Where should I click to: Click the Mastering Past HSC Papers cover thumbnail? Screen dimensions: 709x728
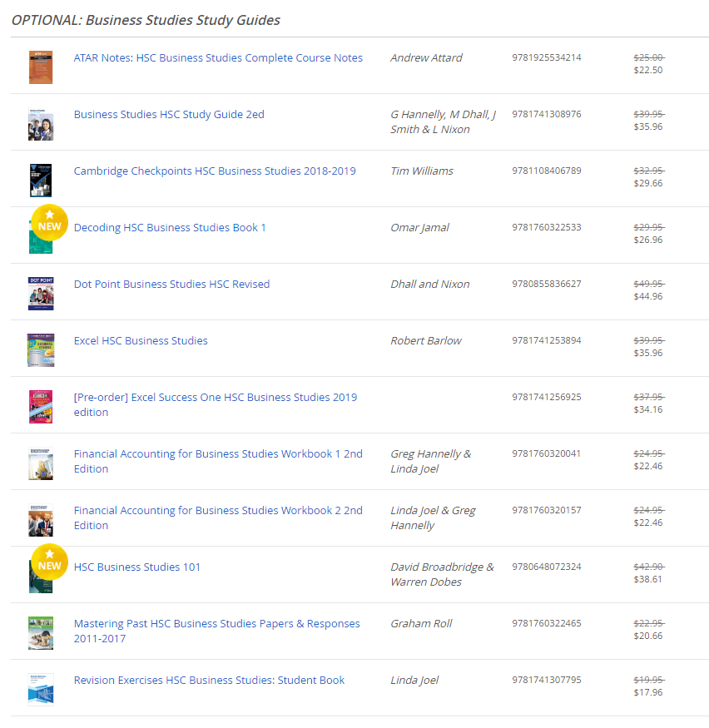coord(40,632)
